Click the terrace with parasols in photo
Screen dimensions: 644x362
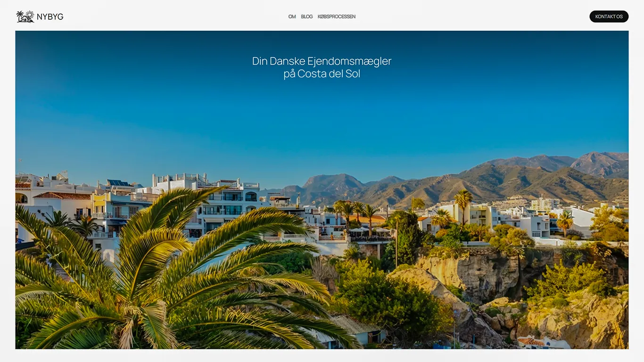click(370, 232)
